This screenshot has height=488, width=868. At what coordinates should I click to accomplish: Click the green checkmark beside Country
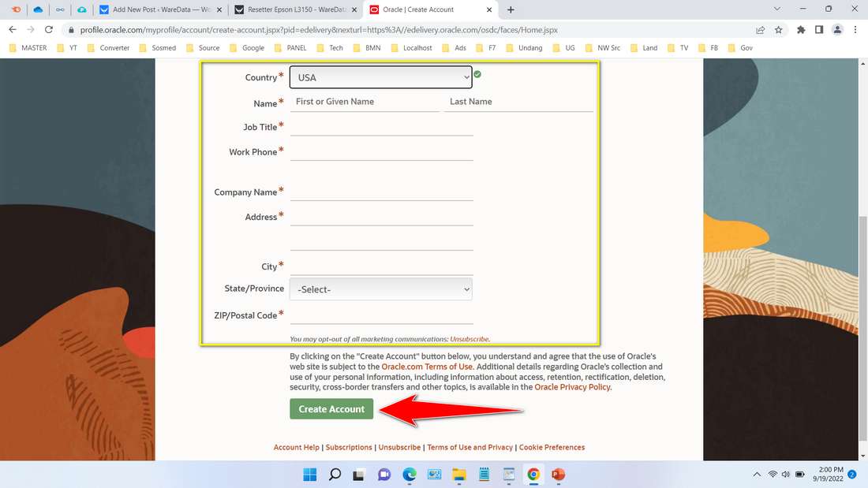click(477, 75)
